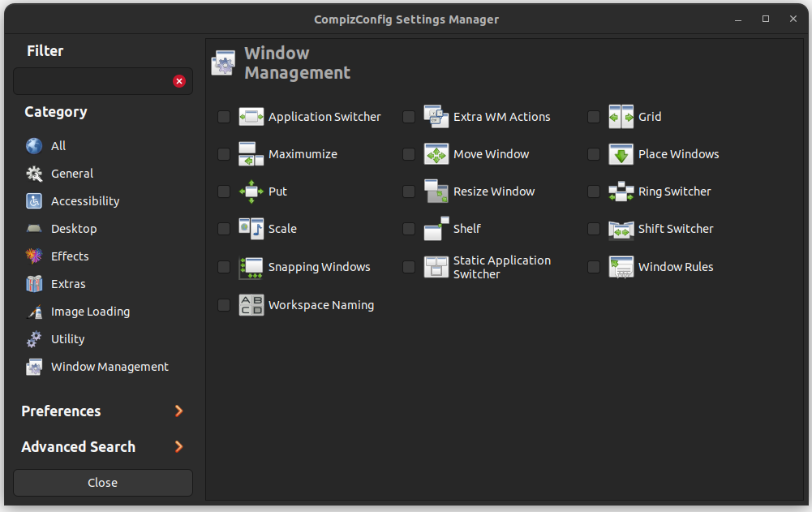The width and height of the screenshot is (812, 512).
Task: Tick the Shelf plugin checkbox
Action: coord(409,229)
